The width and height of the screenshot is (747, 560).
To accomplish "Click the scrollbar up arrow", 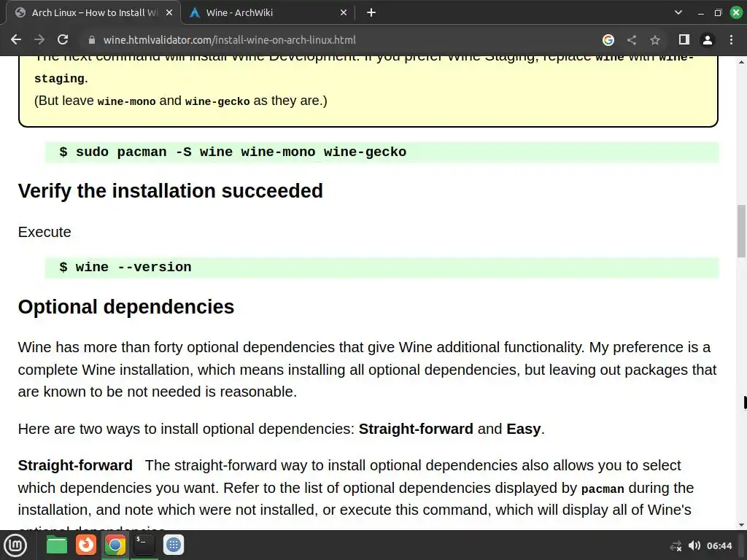I will click(741, 61).
